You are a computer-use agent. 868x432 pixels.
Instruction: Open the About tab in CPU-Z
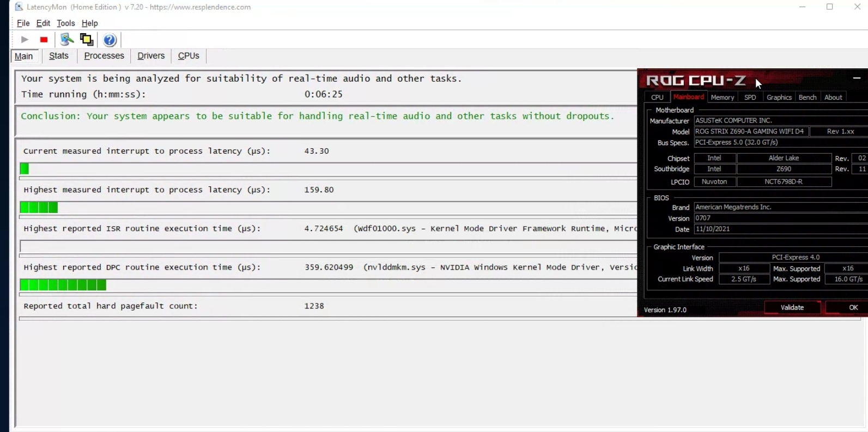point(833,98)
